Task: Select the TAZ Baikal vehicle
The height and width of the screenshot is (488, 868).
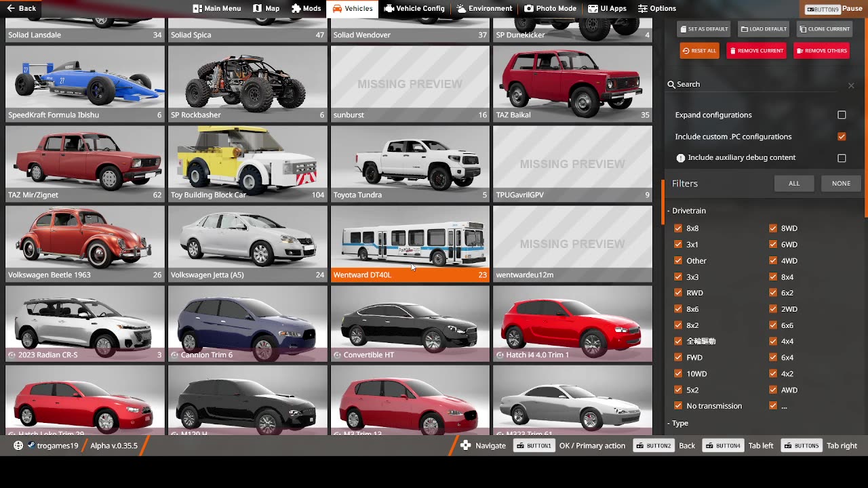Action: 573,83
